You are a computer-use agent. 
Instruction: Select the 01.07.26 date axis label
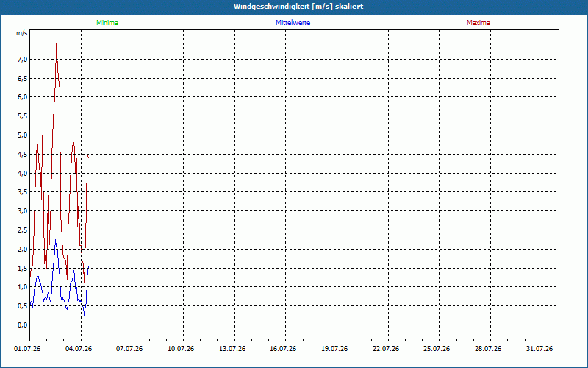(x=27, y=349)
